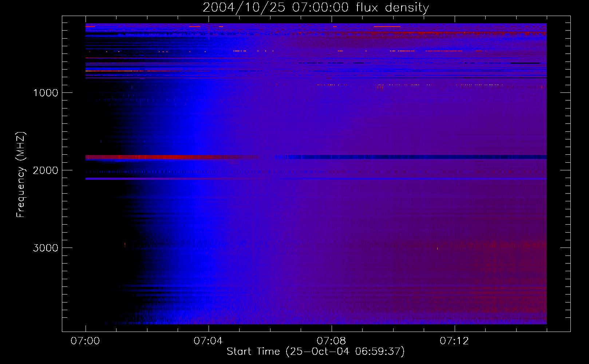Image resolution: width=589 pixels, height=364 pixels.
Task: Click the 07:08 time tick label
Action: coord(331,341)
